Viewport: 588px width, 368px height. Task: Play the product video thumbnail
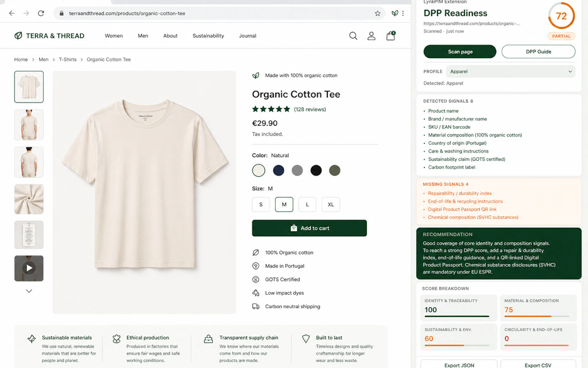29,268
